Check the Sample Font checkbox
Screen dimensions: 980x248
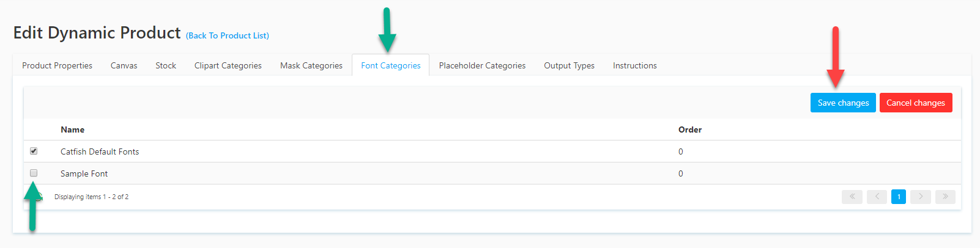[34, 173]
